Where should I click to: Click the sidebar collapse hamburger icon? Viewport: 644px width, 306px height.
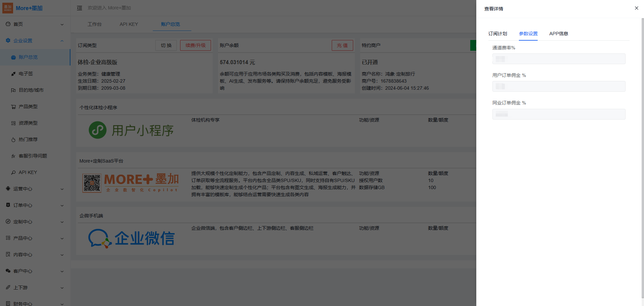[79, 8]
